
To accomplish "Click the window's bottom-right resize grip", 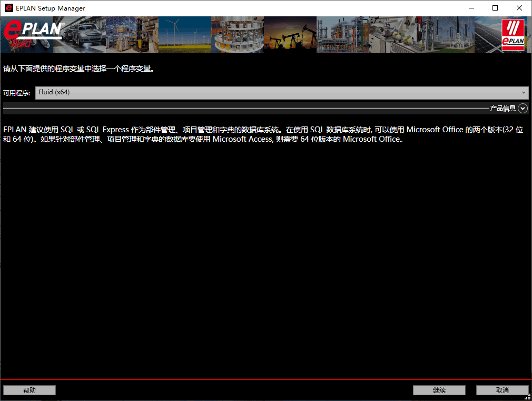I will 528,397.
